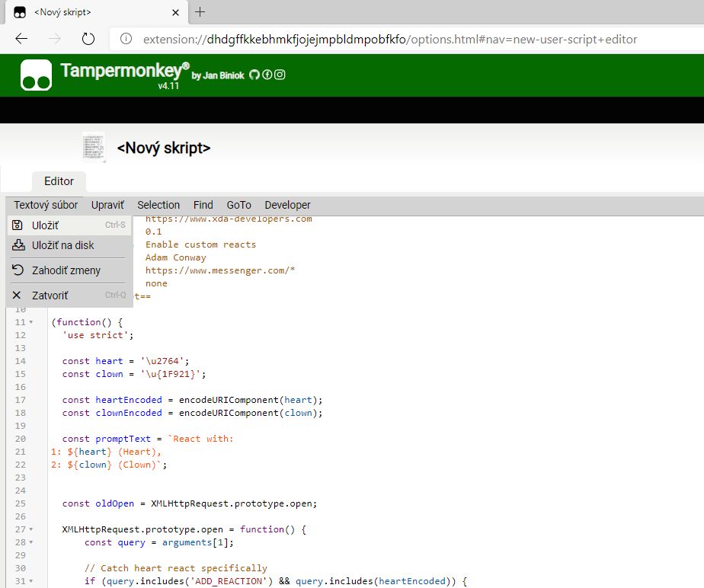The image size is (704, 588).
Task: Switch to the Editor tab
Action: click(59, 181)
